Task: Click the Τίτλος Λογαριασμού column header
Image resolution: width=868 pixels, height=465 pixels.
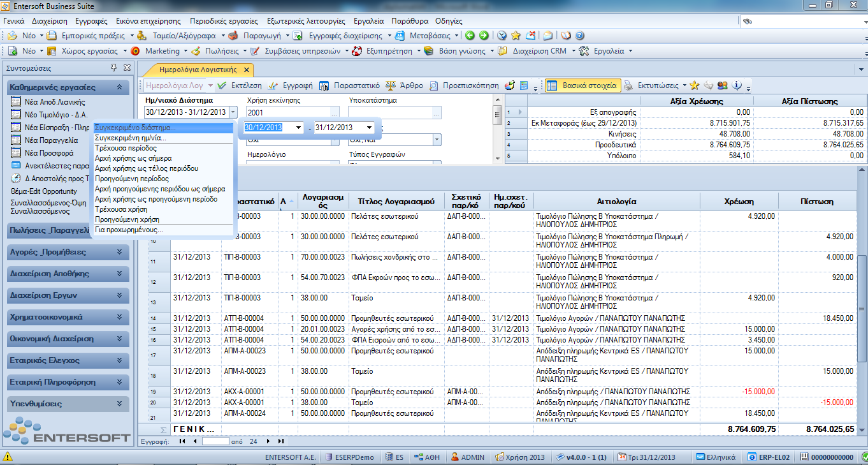Action: (x=396, y=202)
